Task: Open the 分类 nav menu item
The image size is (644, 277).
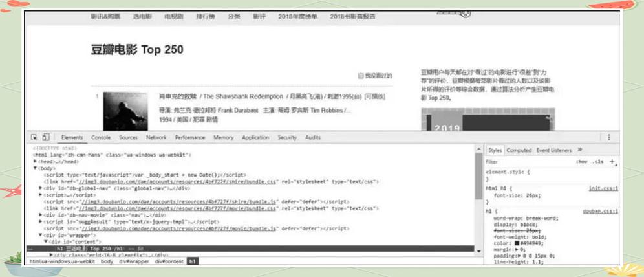Action: pos(234,17)
